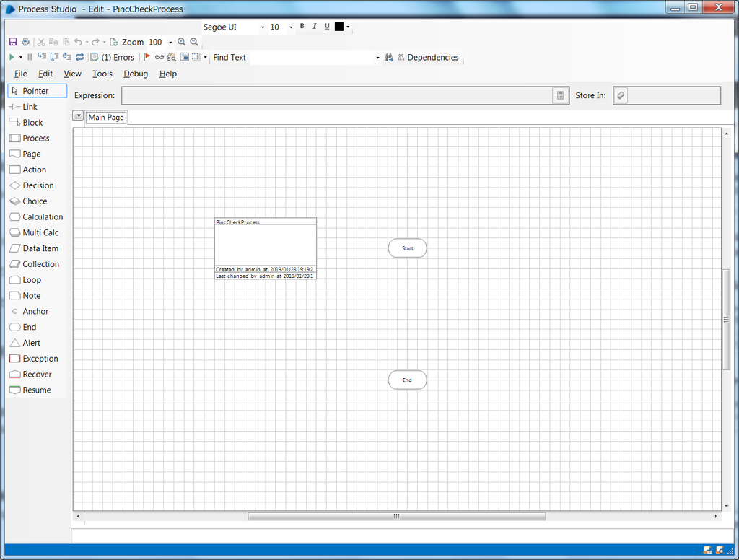
Task: Click the print icon in the toolbar
Action: [x=25, y=42]
